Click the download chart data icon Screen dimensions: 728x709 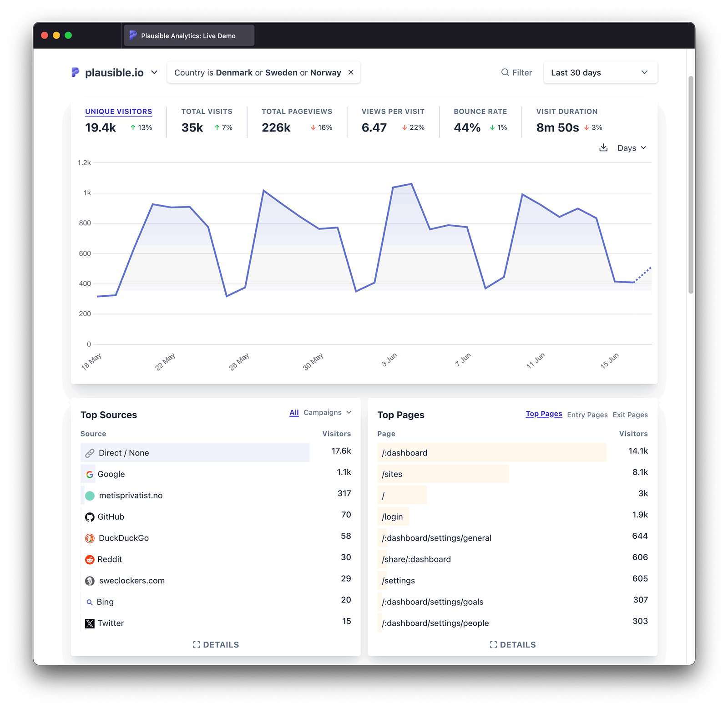603,148
